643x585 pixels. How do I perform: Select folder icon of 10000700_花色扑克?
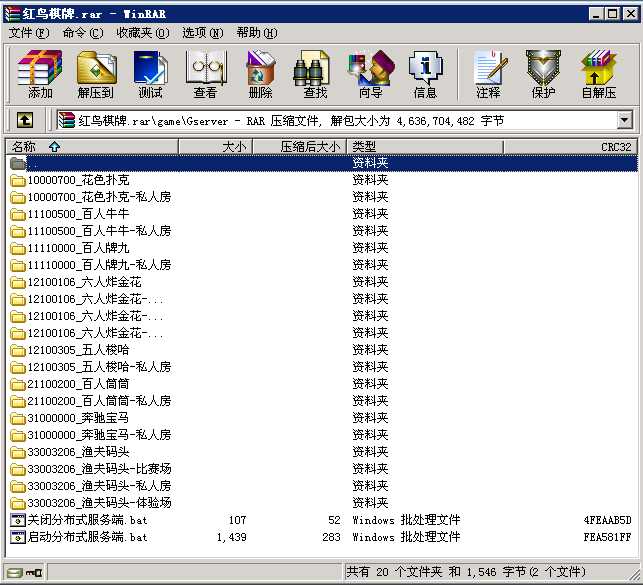point(18,180)
